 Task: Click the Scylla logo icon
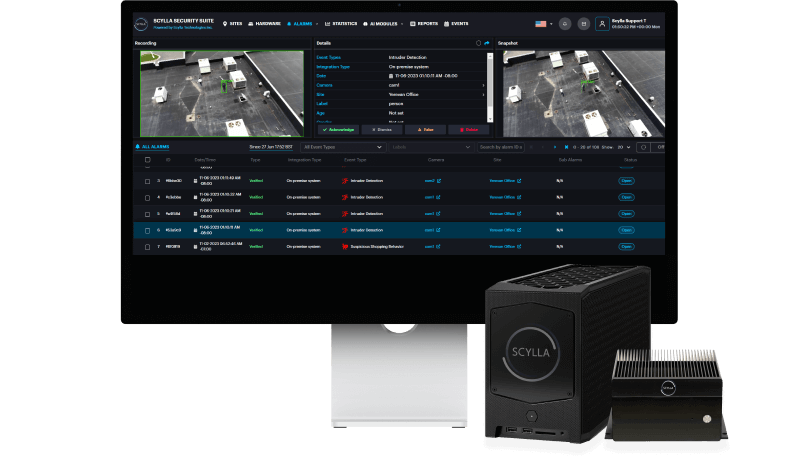tap(141, 24)
